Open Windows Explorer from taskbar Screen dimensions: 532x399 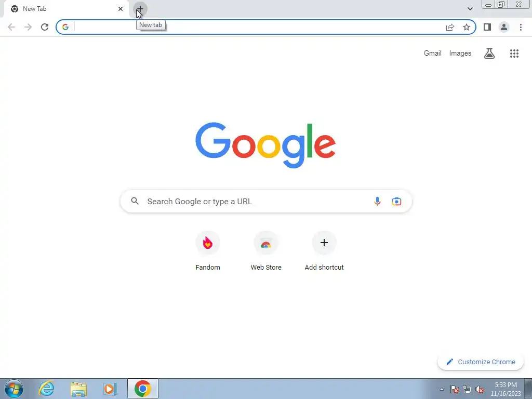click(78, 389)
